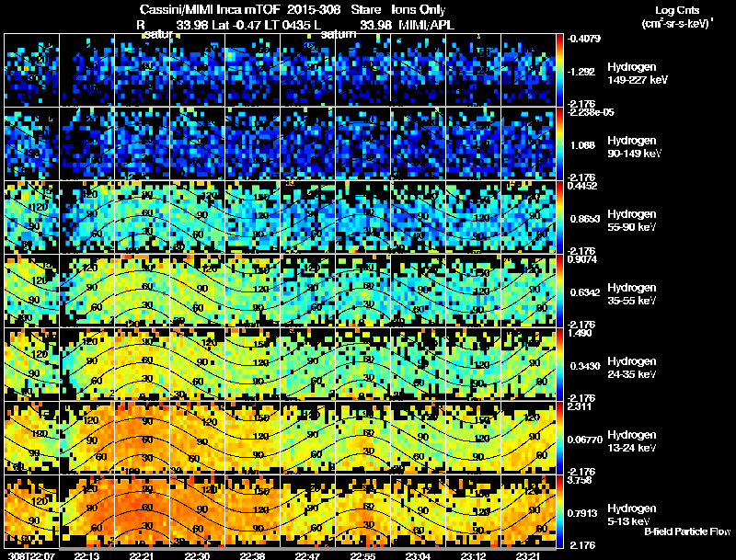Select the 'Hydrogen 5-13 keV' row label
Viewport: 736px width, 560px height.
point(632,515)
